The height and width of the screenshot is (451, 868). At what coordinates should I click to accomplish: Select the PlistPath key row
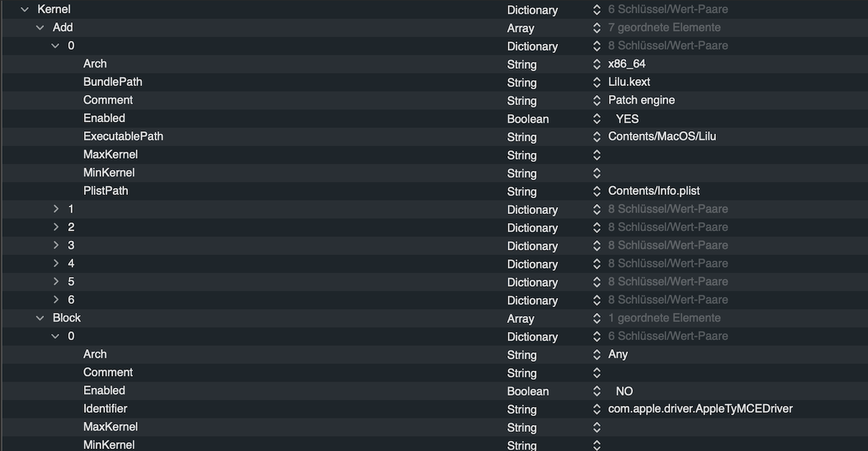(106, 190)
